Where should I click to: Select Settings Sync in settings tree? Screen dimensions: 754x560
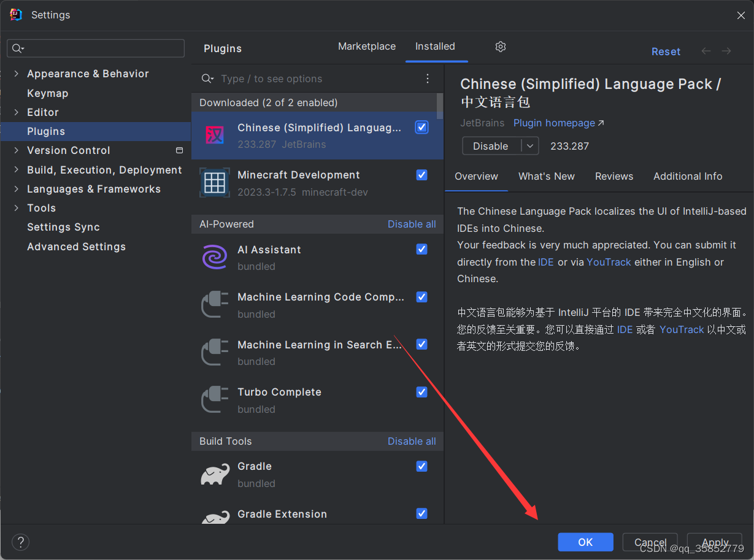pos(95,227)
